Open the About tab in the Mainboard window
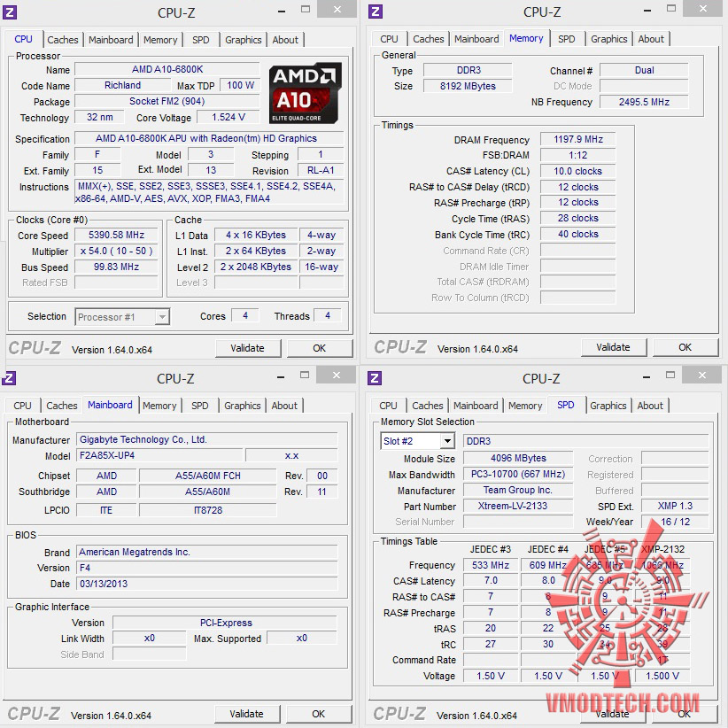 coord(284,406)
